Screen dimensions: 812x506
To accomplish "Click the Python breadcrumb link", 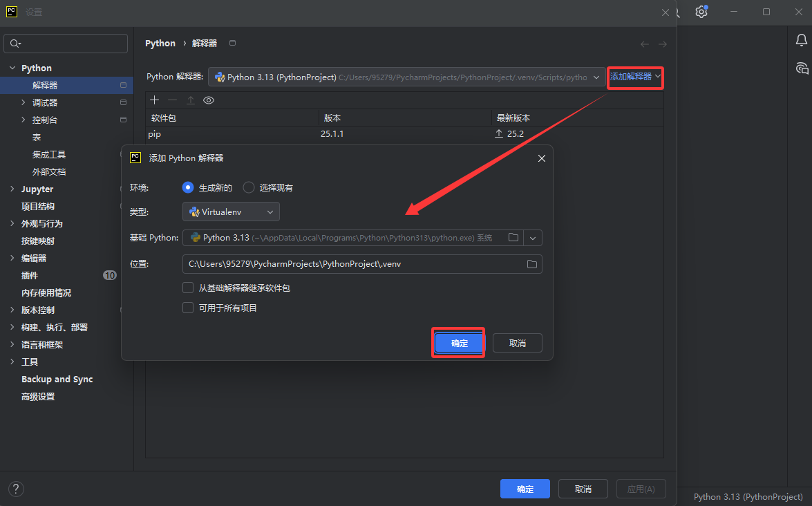I will point(160,43).
